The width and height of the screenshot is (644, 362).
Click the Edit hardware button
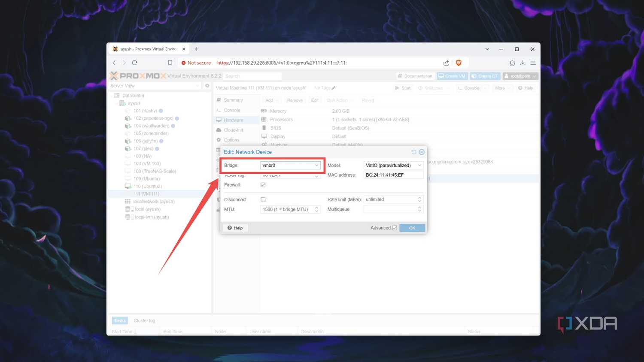pyautogui.click(x=315, y=100)
